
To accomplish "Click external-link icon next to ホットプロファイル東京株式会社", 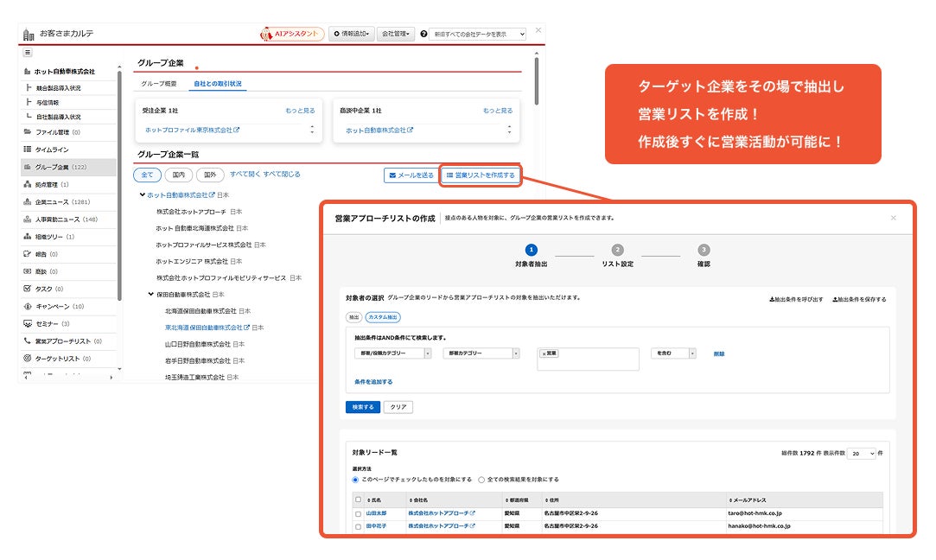I will [237, 130].
